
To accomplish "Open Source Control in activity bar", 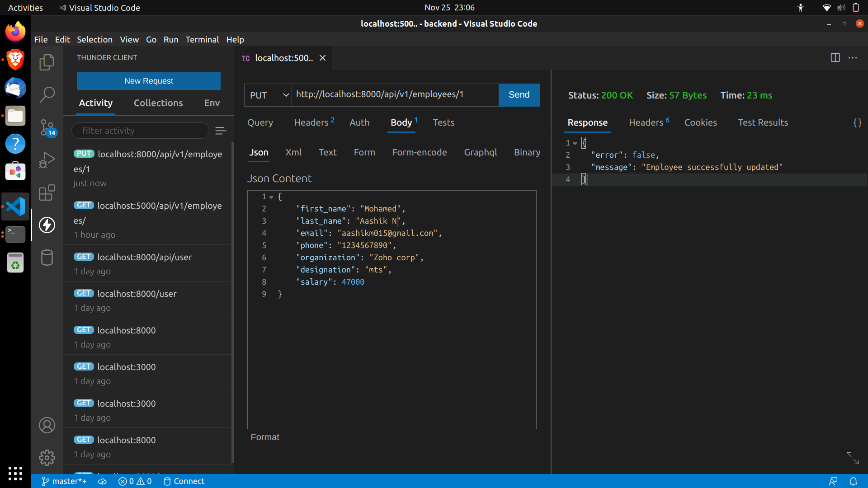I will pos(47,127).
